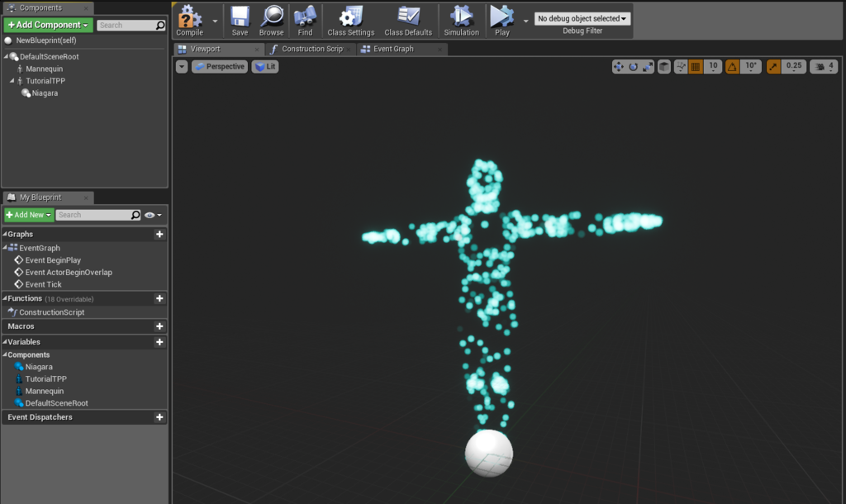846x504 pixels.
Task: Add a new event dispatcher with plus
Action: (x=159, y=417)
